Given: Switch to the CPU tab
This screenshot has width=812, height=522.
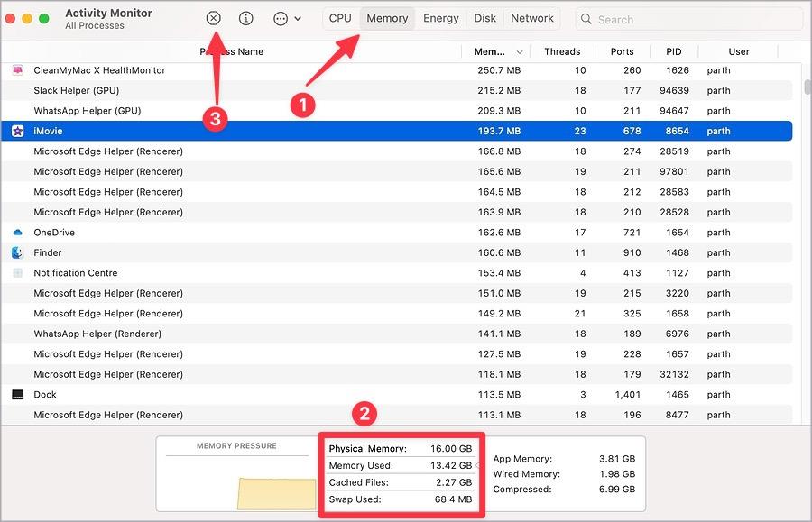Looking at the screenshot, I should click(340, 19).
